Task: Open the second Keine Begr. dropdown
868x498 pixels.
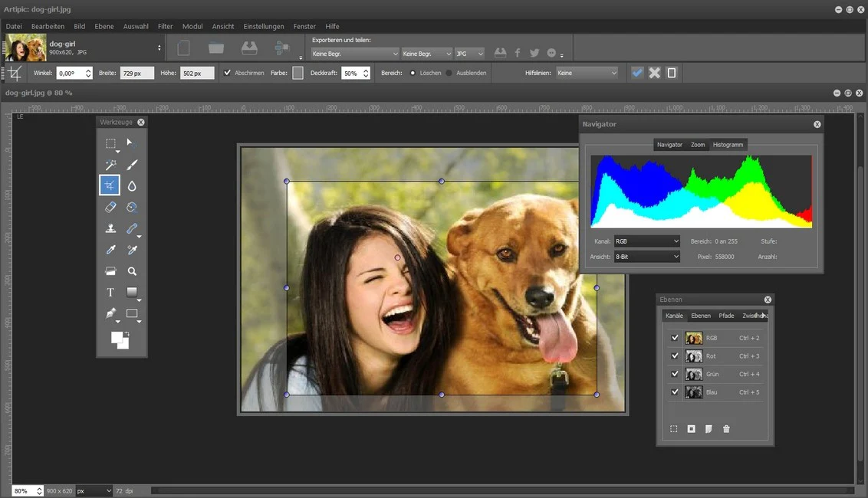Action: (427, 54)
